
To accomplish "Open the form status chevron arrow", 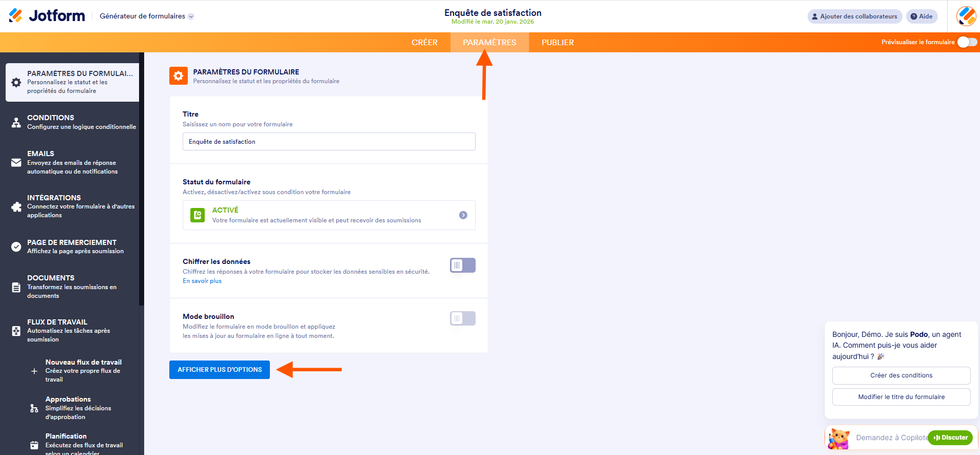I will [x=463, y=215].
